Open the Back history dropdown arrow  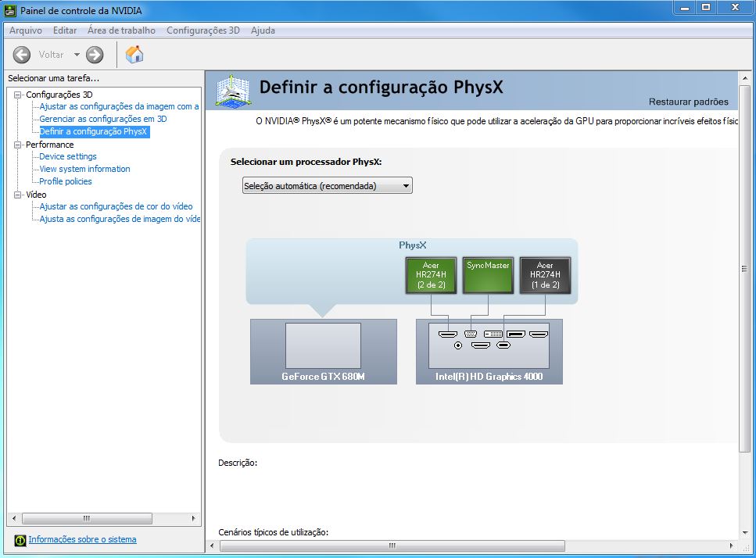point(77,55)
